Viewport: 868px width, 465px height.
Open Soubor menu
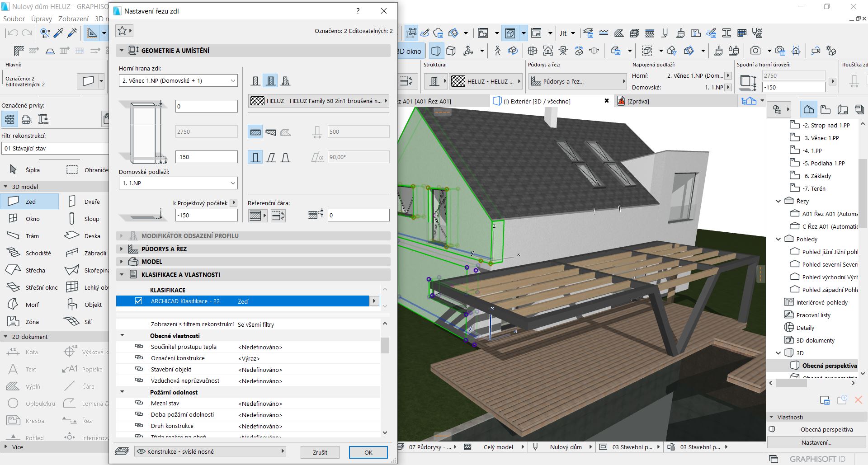14,19
